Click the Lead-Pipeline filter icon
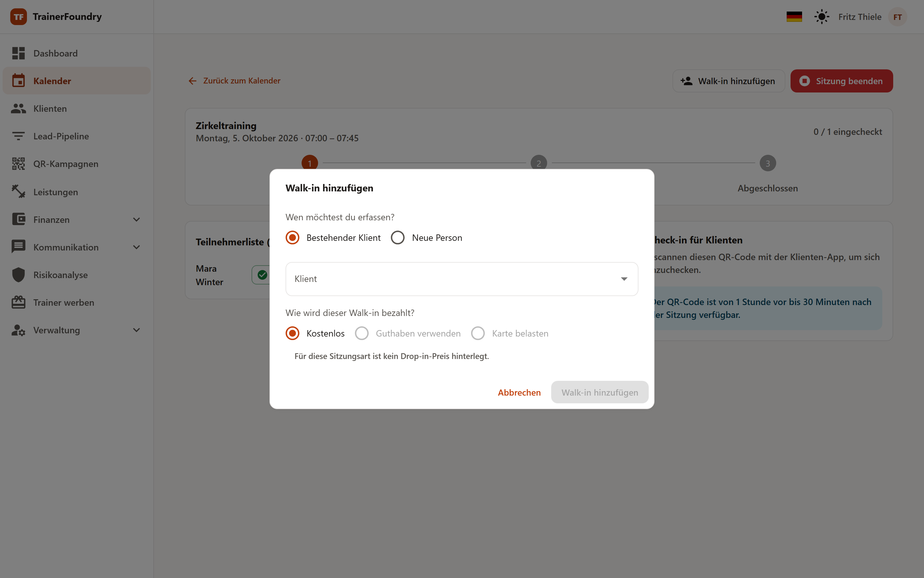Screen dimensions: 924x578 [x=18, y=136]
